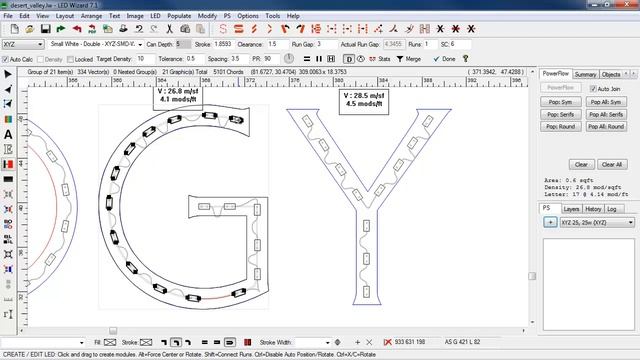The width and height of the screenshot is (640, 360).
Task: Click the Pop All: Serifs button
Action: [606, 115]
